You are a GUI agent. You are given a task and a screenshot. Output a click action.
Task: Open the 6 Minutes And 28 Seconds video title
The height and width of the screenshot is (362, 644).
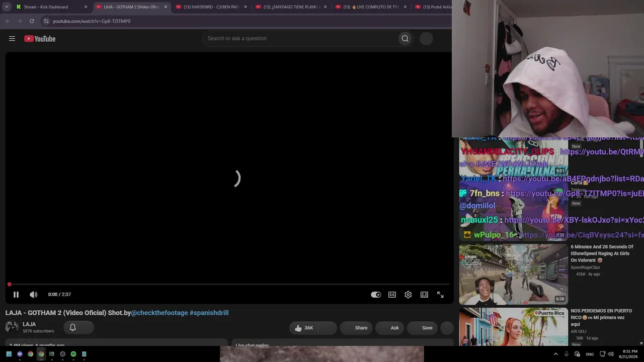pos(602,253)
